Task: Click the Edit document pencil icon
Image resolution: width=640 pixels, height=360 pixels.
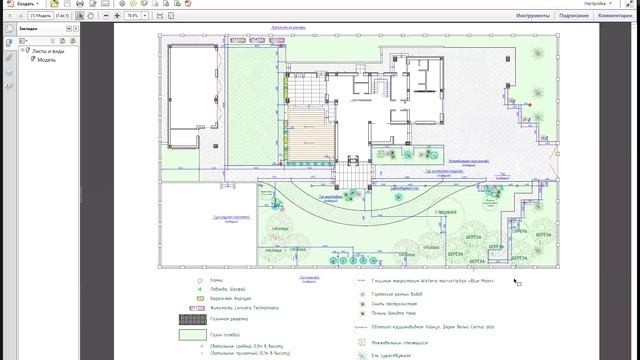Action: [93, 4]
